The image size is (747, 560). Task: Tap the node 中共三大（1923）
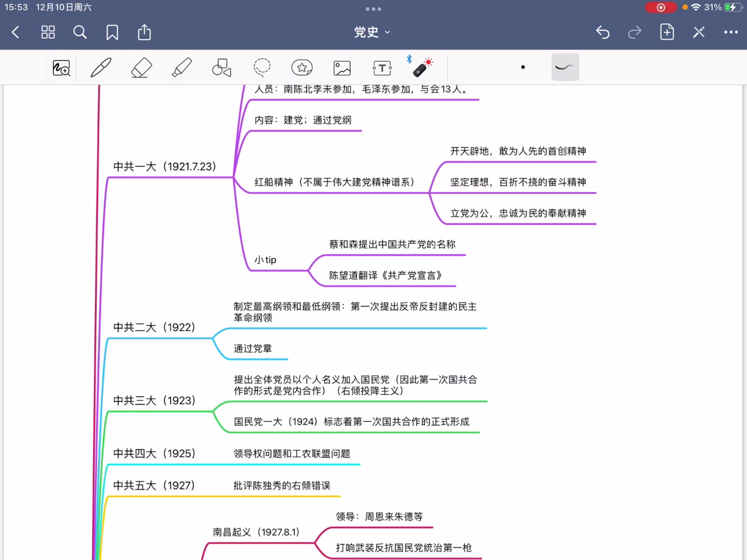pyautogui.click(x=154, y=400)
